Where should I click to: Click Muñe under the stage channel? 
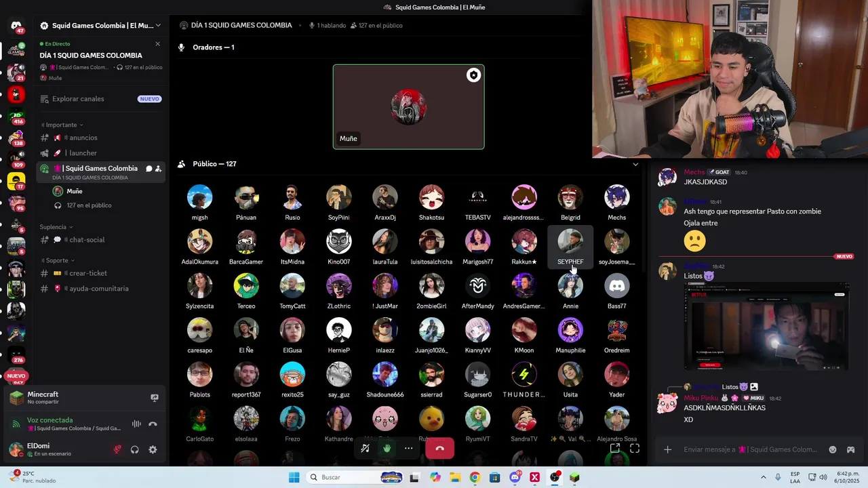[75, 191]
